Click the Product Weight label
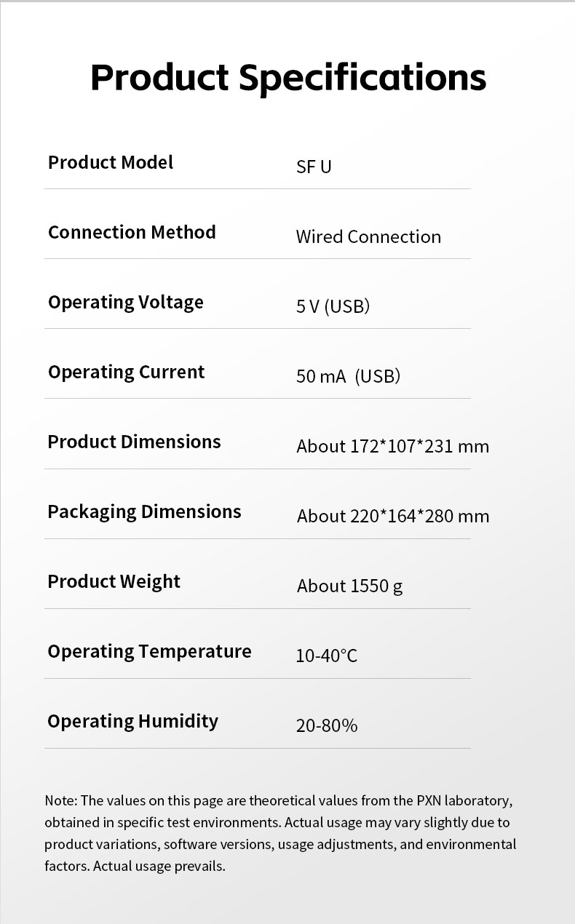The width and height of the screenshot is (575, 924). tap(114, 581)
